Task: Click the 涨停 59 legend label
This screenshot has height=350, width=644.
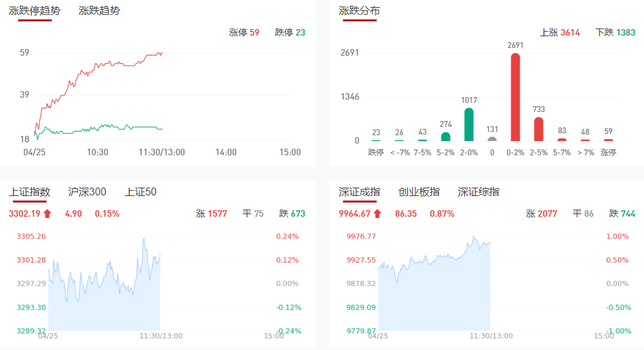Action: [x=244, y=32]
